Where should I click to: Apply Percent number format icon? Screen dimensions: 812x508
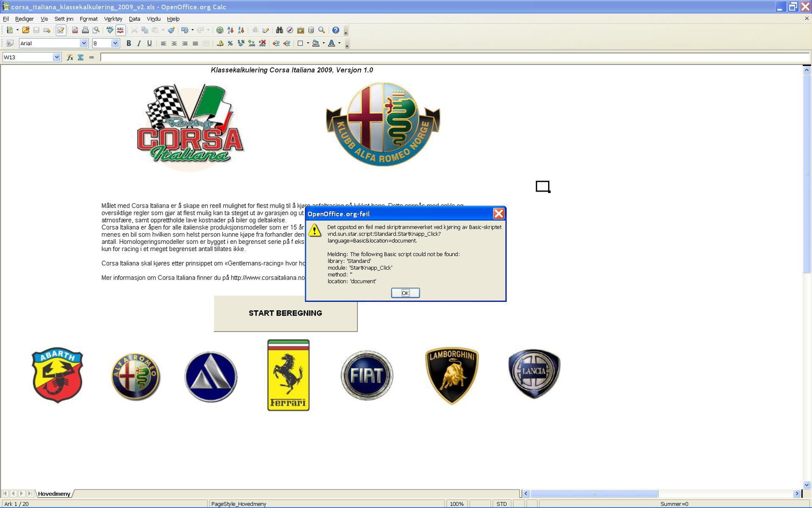(x=230, y=44)
